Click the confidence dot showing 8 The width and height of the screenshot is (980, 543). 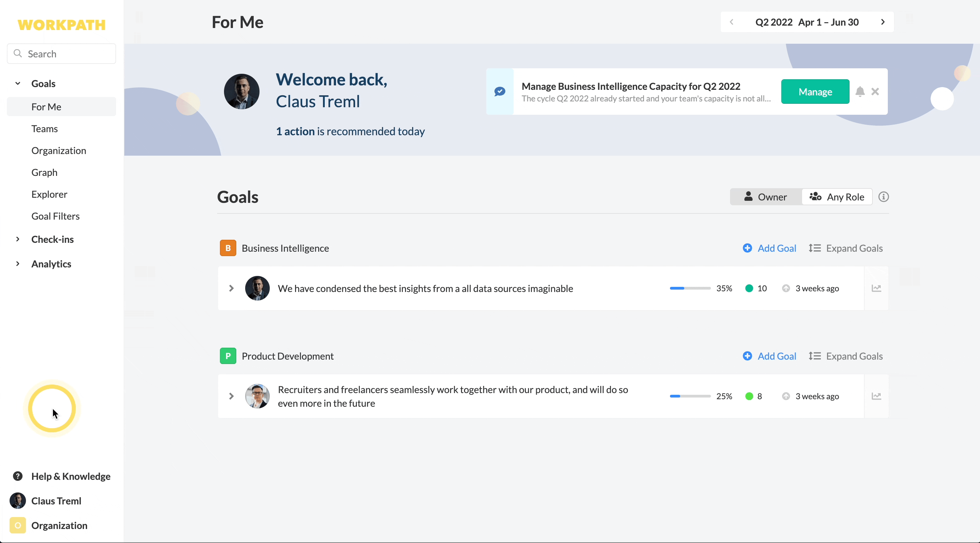pyautogui.click(x=749, y=396)
